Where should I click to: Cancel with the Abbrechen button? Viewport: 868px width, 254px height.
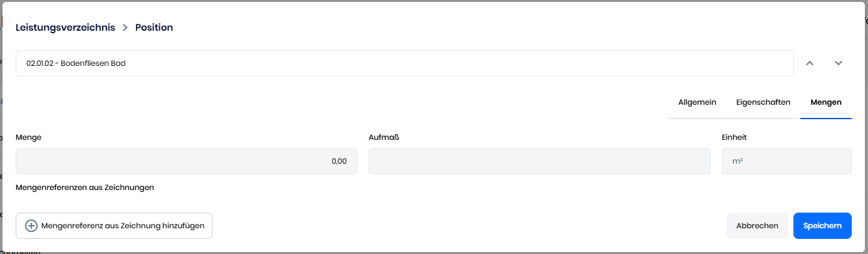(757, 226)
